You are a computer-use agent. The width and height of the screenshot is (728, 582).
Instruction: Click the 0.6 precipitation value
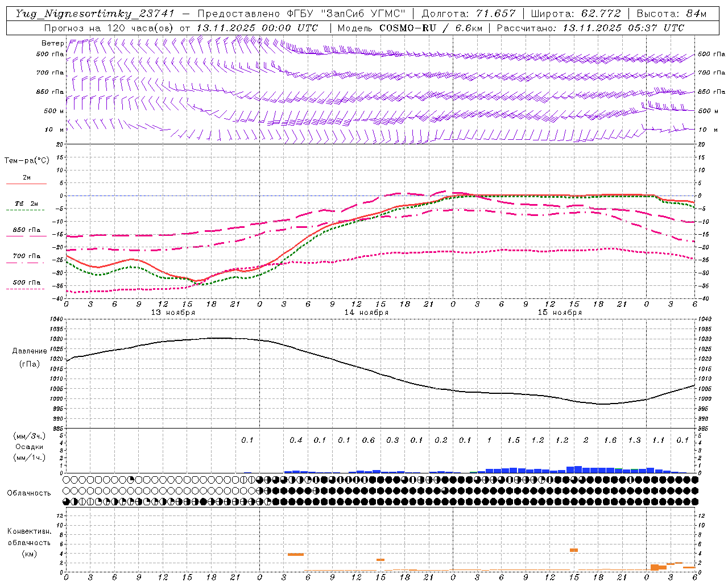click(369, 440)
